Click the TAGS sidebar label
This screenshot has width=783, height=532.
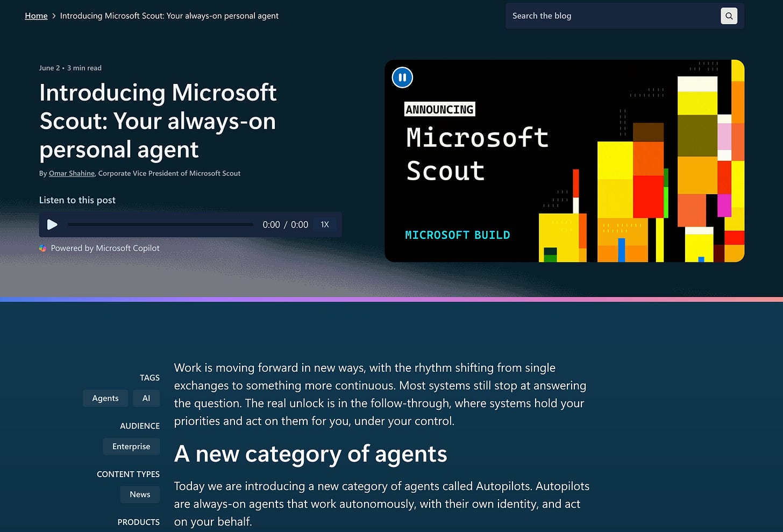click(x=150, y=378)
